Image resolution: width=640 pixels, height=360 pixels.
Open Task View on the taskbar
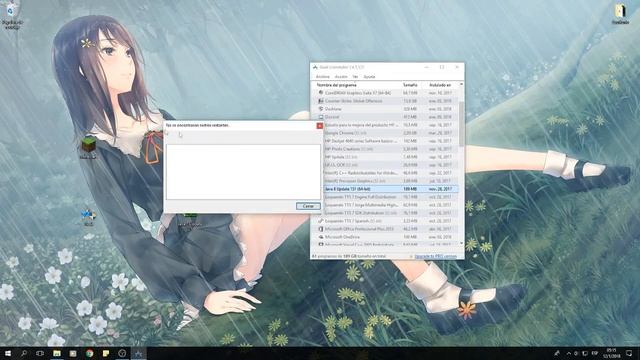40,353
